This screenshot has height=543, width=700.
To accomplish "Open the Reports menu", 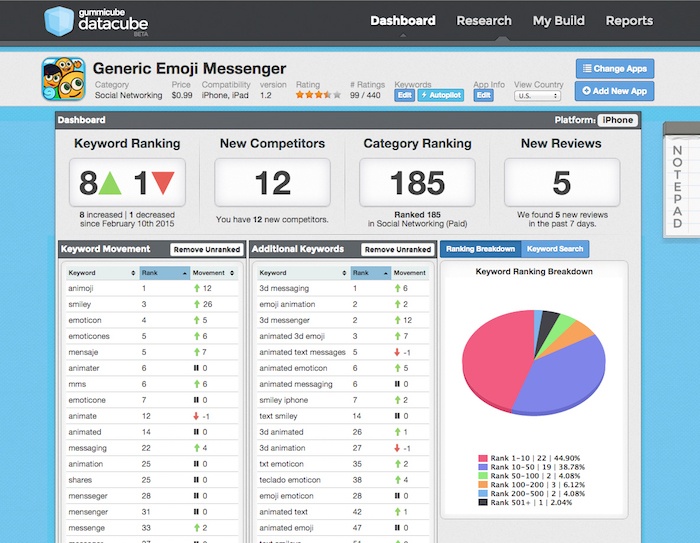I will [629, 21].
